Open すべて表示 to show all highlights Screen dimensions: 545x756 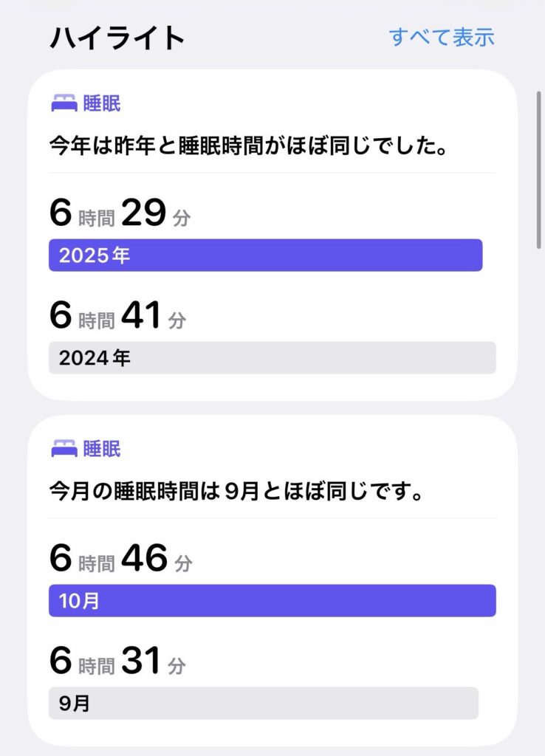pyautogui.click(x=442, y=37)
